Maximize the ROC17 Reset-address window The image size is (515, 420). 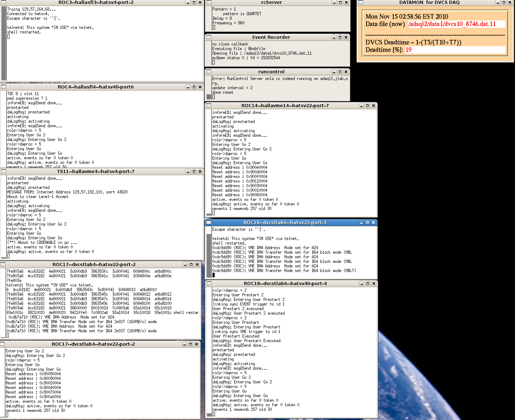190,344
